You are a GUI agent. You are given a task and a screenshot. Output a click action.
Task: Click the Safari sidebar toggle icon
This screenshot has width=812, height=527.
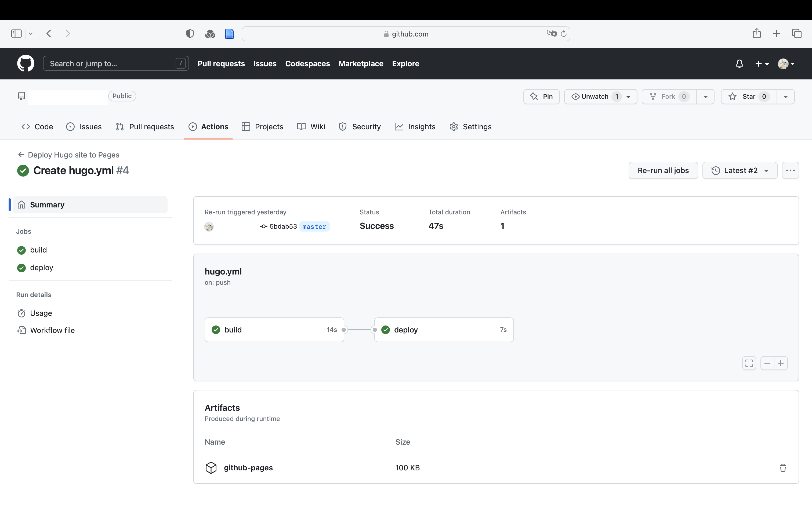pyautogui.click(x=16, y=33)
